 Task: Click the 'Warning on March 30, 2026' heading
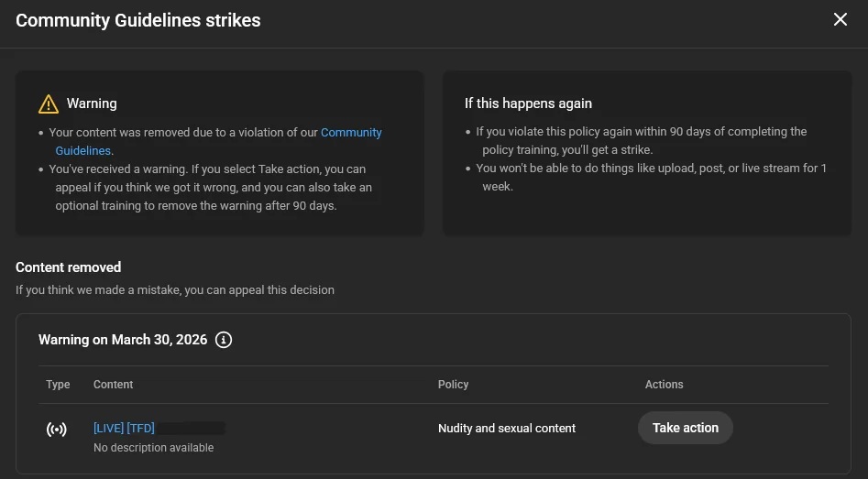click(123, 340)
